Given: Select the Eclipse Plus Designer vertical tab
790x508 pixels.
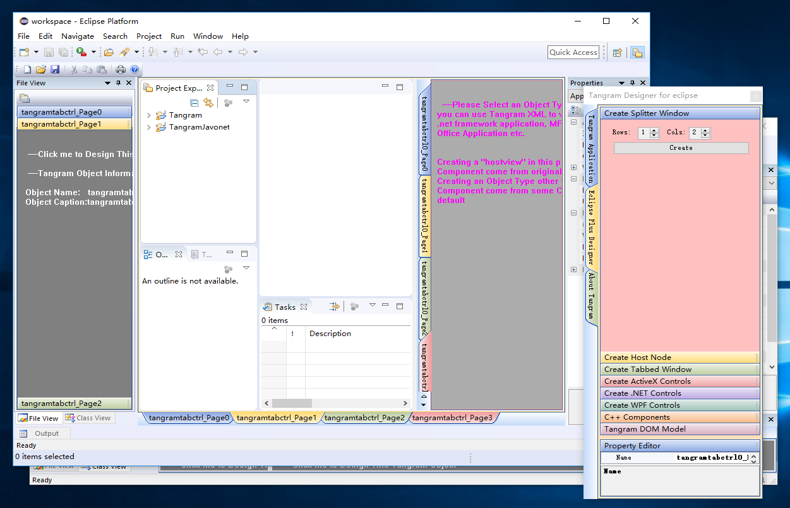Looking at the screenshot, I should click(591, 227).
